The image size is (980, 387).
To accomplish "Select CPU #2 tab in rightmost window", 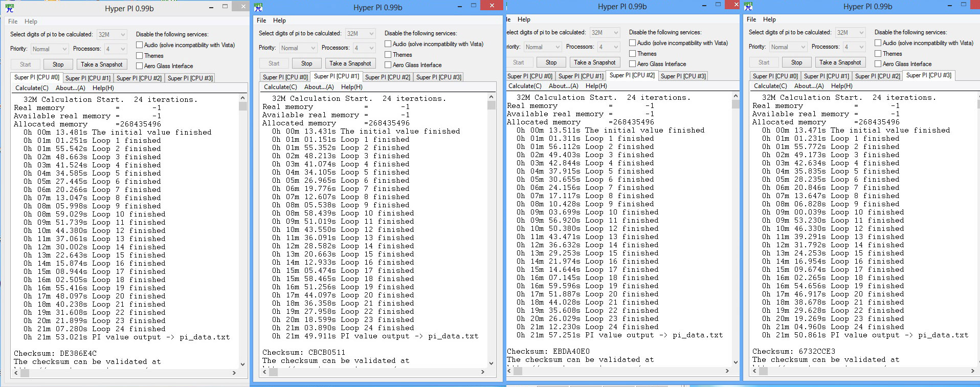I will pyautogui.click(x=878, y=76).
